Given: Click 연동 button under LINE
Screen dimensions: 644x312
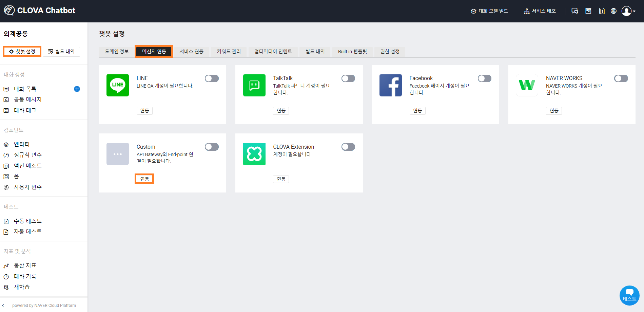Looking at the screenshot, I should click(144, 111).
